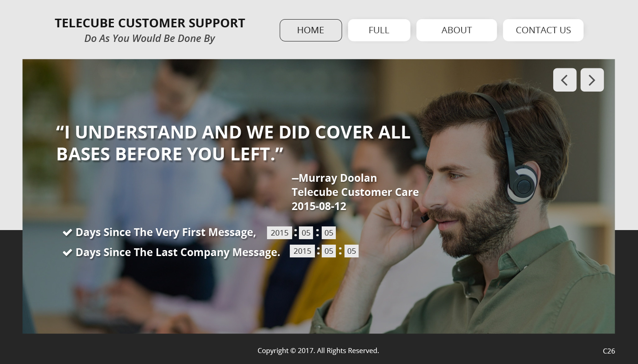Click the Telecube Customer Support site title
Viewport: 638px width, 364px height.
coord(150,23)
